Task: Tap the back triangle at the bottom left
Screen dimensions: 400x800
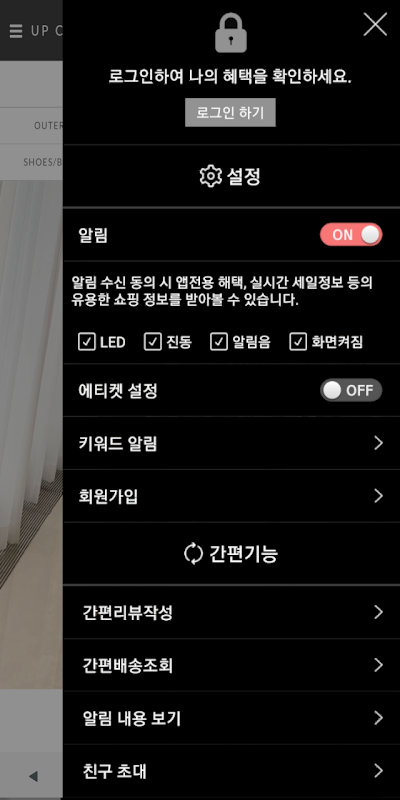Action: 34,777
